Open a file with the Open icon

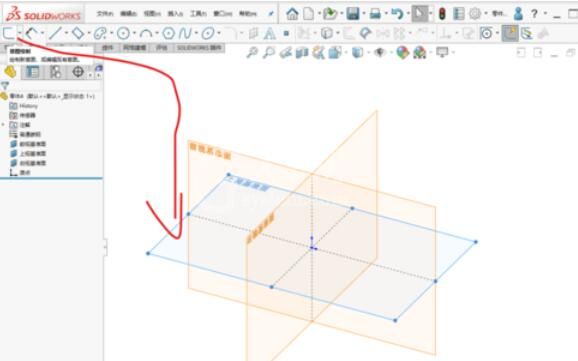[x=330, y=14]
